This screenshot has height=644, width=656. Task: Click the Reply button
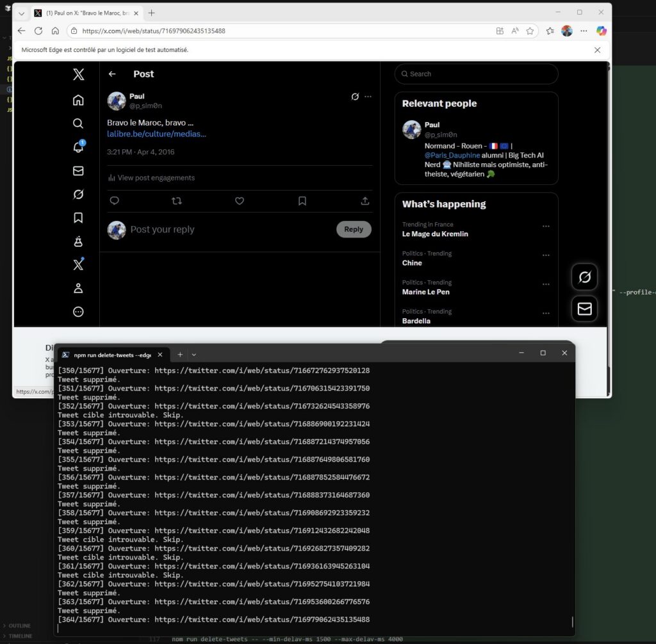(x=354, y=229)
